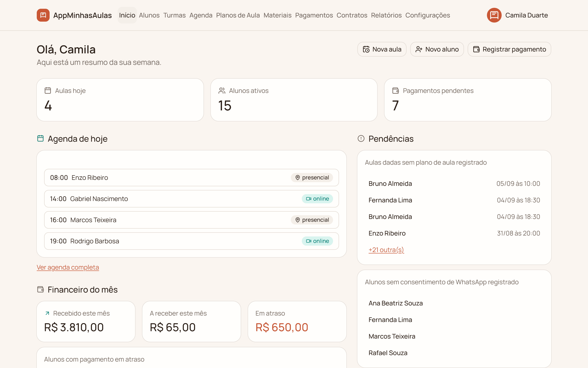
Task: Click the Camila Duarte user name
Action: click(526, 15)
